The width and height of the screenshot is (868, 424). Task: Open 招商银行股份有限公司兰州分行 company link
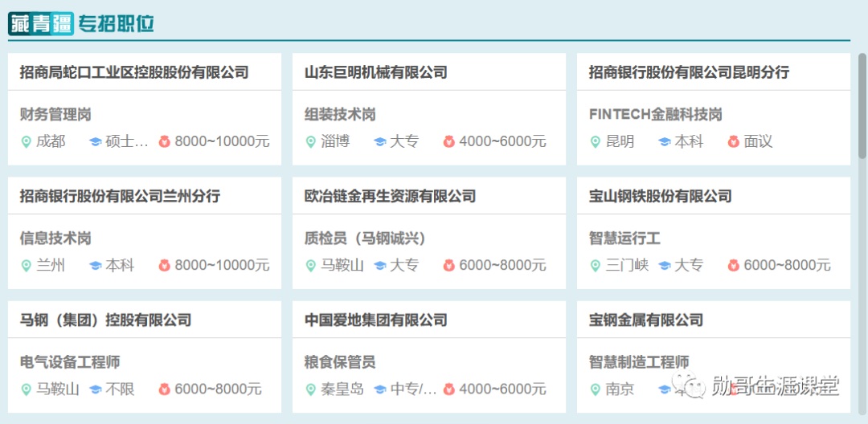(x=120, y=196)
